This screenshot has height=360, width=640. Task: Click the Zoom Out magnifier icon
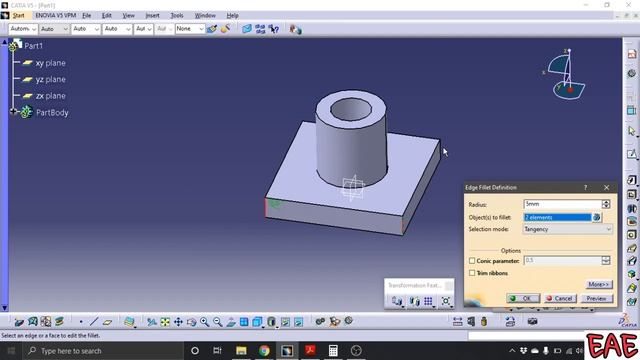[x=218, y=322]
